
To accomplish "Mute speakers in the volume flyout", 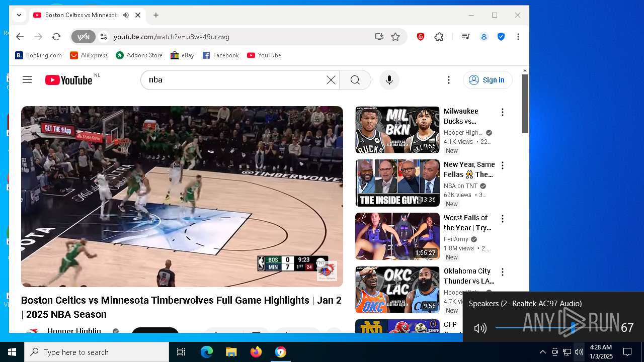I will 480,328.
